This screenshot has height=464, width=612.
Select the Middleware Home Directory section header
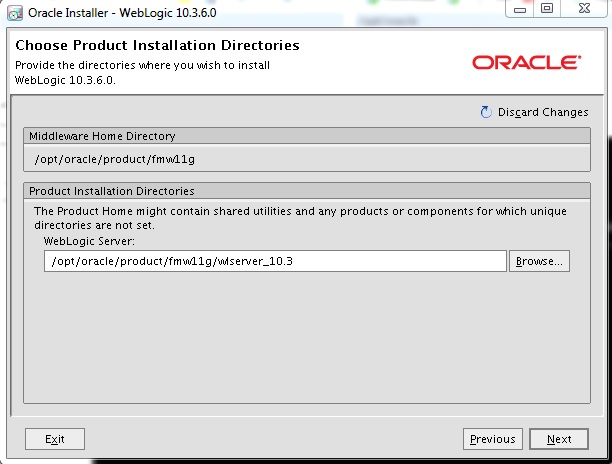coord(102,136)
